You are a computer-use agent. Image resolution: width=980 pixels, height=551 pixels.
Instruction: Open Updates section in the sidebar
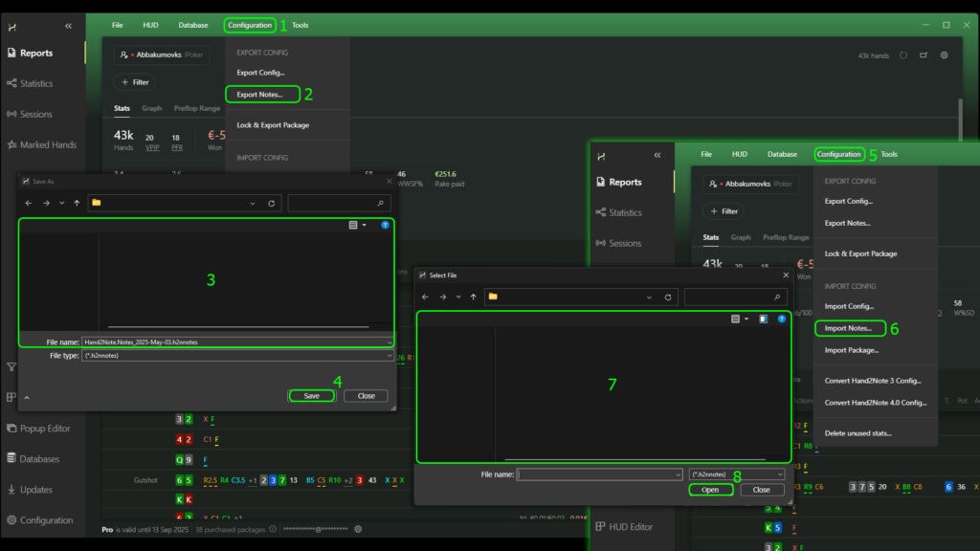pos(36,490)
